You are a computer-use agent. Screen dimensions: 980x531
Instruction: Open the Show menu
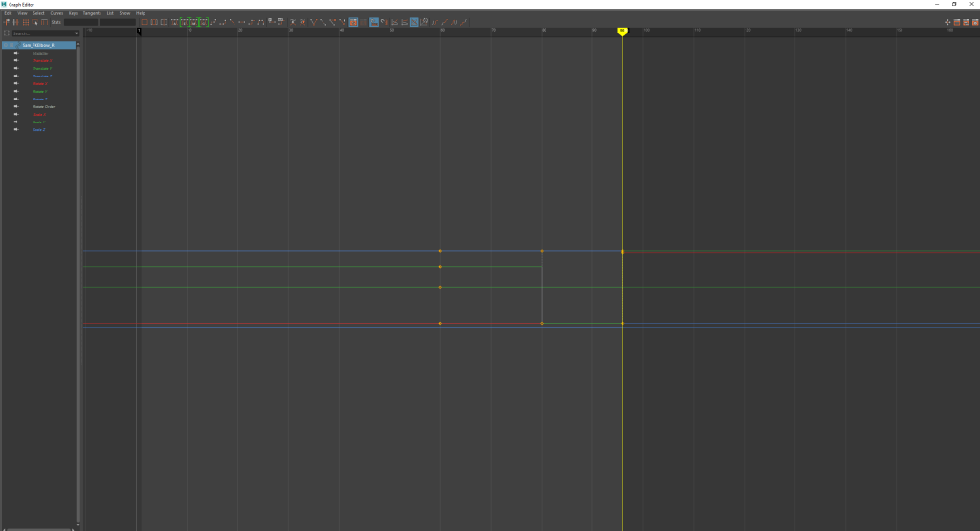(124, 13)
